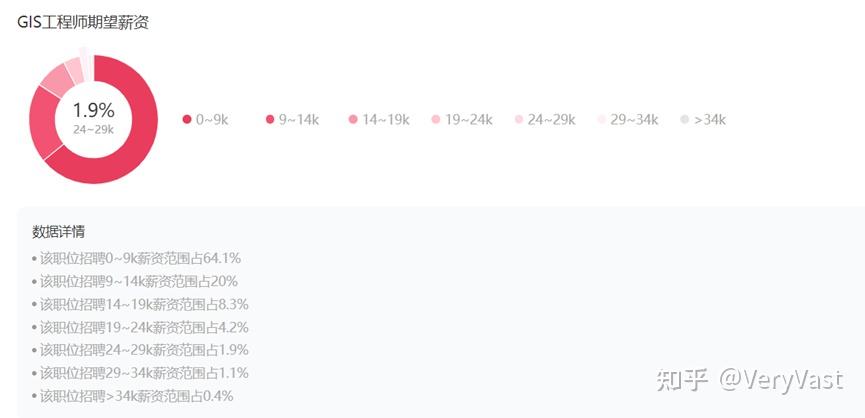Click the GIS工程师期望薪资 chart title

[x=83, y=22]
